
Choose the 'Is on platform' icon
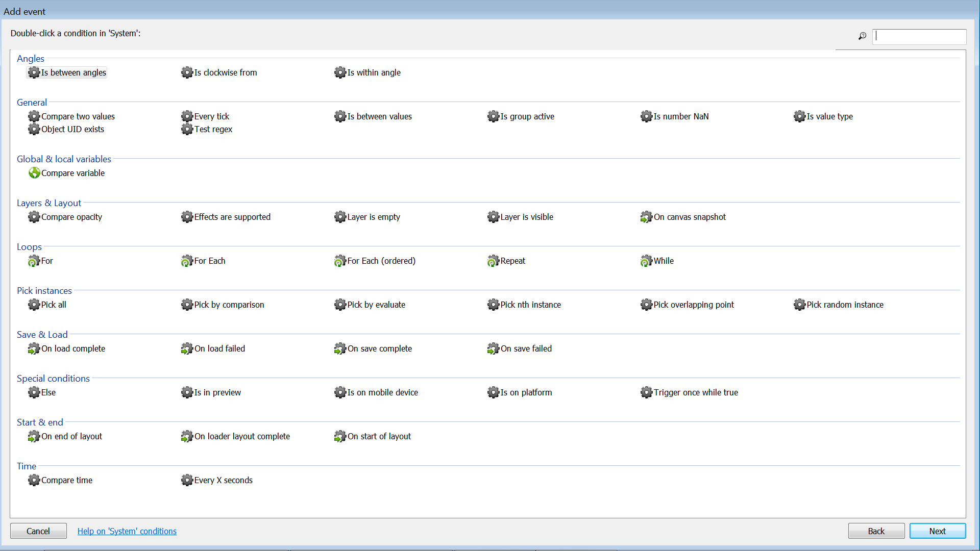pos(493,392)
